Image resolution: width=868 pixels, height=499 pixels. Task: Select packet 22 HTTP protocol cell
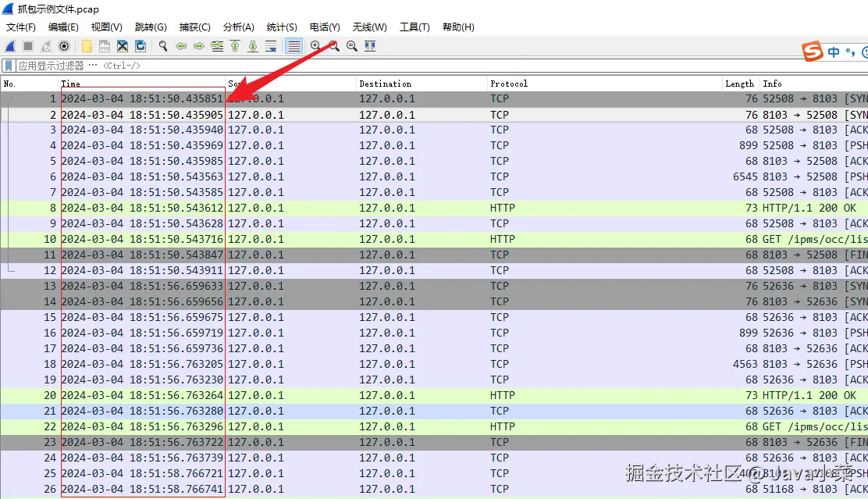click(502, 426)
